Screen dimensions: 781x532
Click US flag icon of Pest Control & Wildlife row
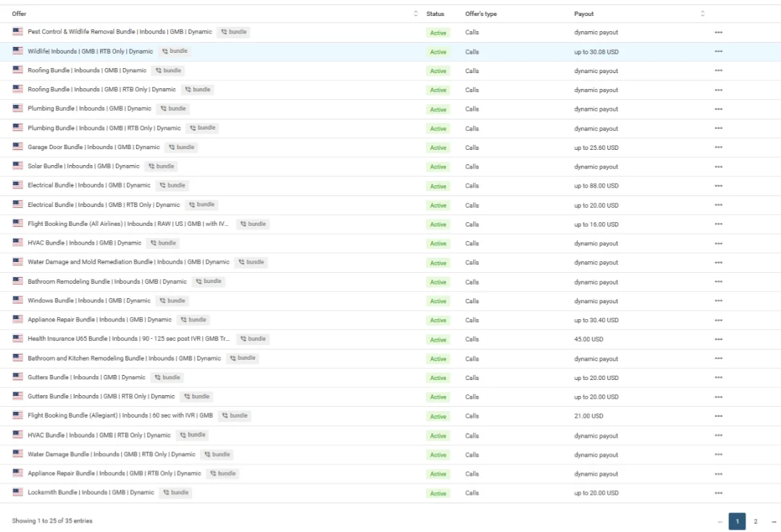click(18, 31)
